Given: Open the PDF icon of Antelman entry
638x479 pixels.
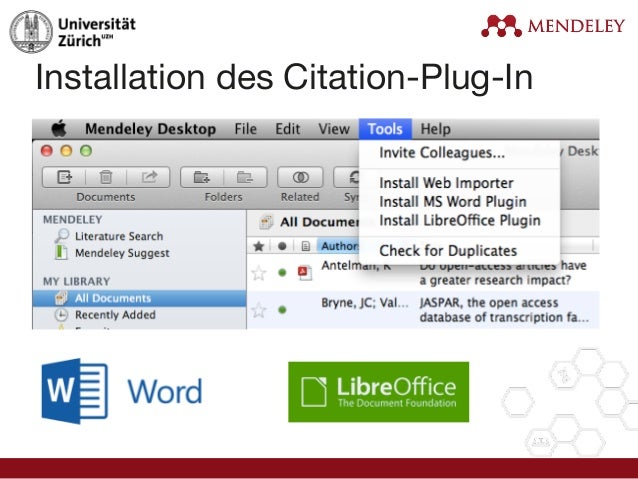Looking at the screenshot, I should click(305, 272).
